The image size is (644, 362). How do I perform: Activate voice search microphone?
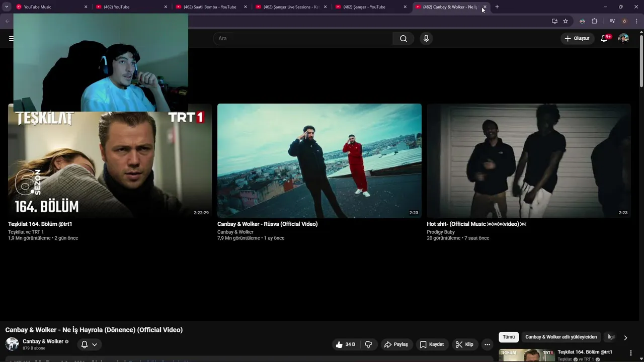click(426, 39)
